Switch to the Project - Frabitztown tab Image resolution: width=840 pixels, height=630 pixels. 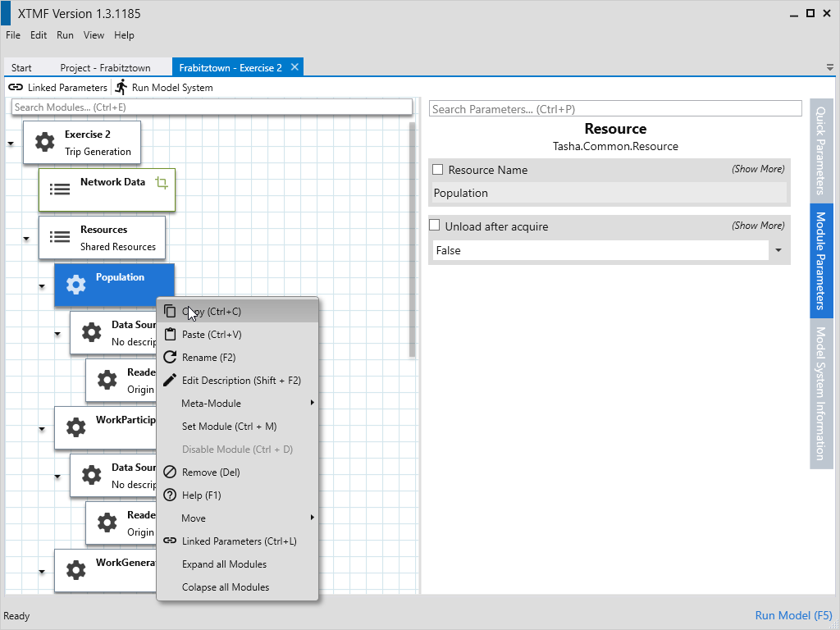[105, 68]
